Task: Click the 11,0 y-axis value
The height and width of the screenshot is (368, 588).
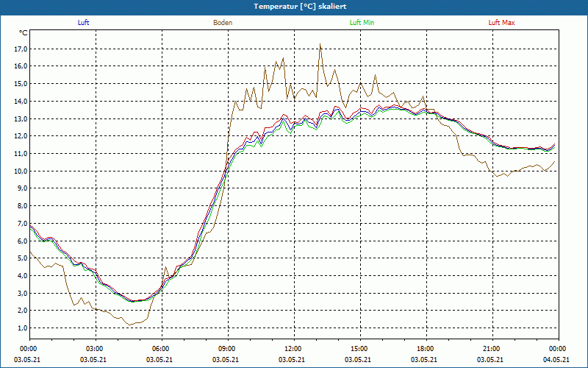Action: click(x=21, y=153)
